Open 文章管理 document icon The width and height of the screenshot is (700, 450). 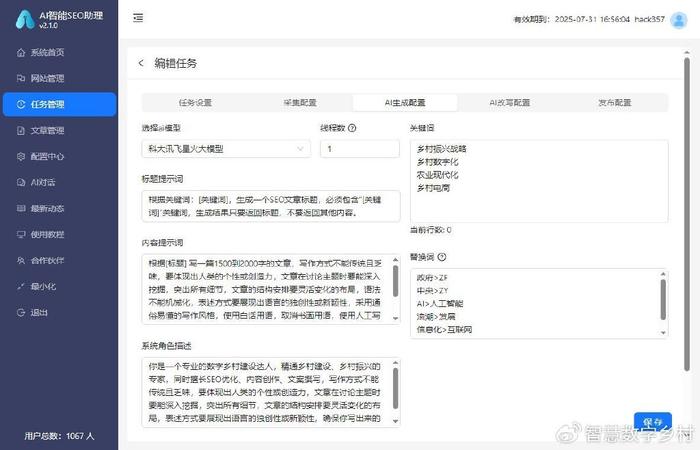(x=21, y=130)
